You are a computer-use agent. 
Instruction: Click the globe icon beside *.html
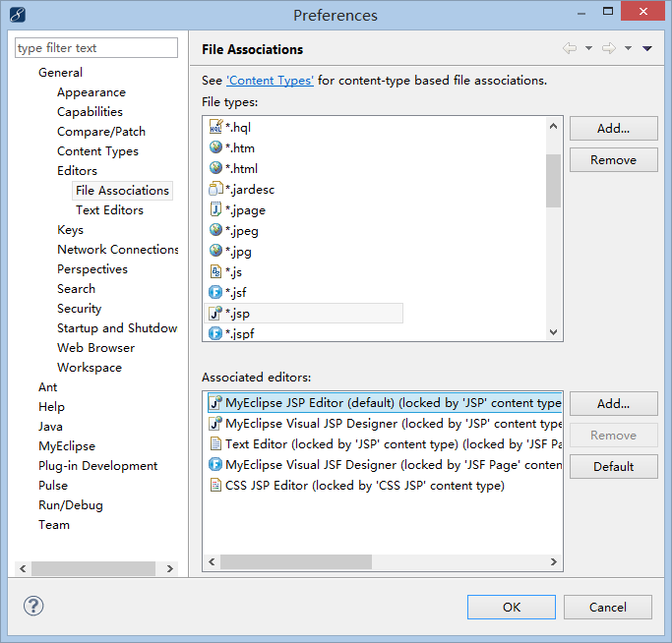(x=215, y=168)
